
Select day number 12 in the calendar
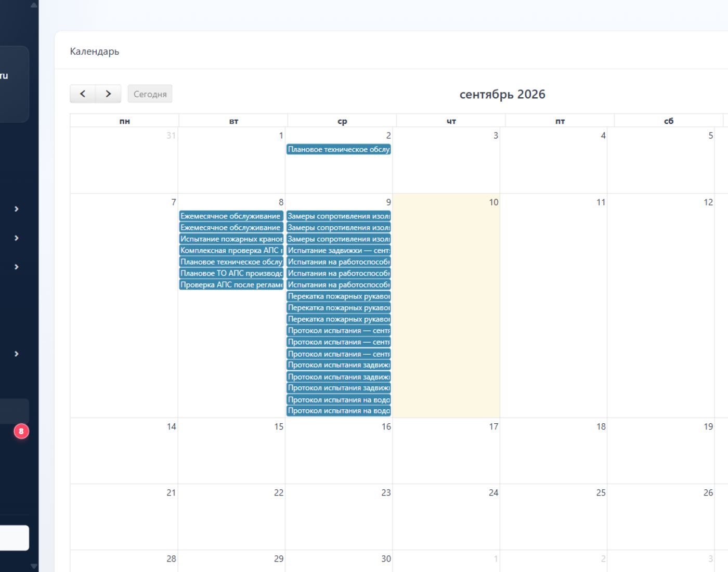708,202
